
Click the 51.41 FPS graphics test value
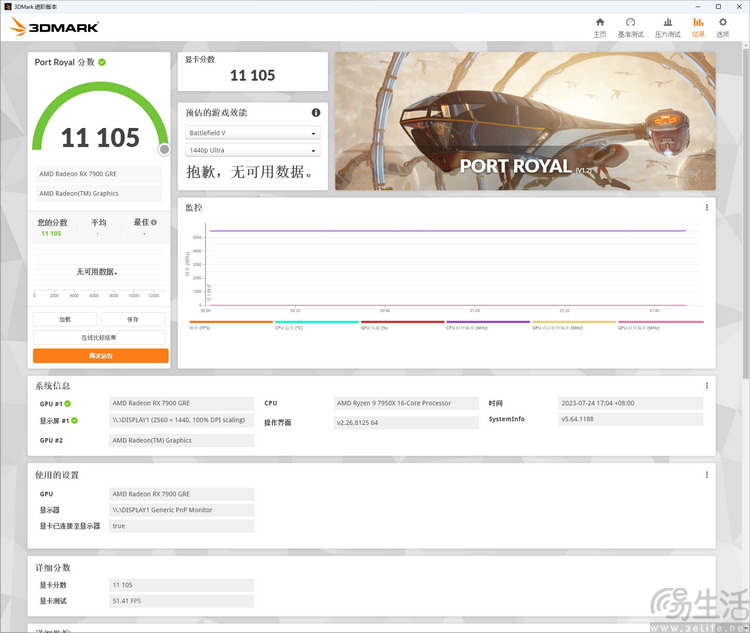pyautogui.click(x=181, y=601)
